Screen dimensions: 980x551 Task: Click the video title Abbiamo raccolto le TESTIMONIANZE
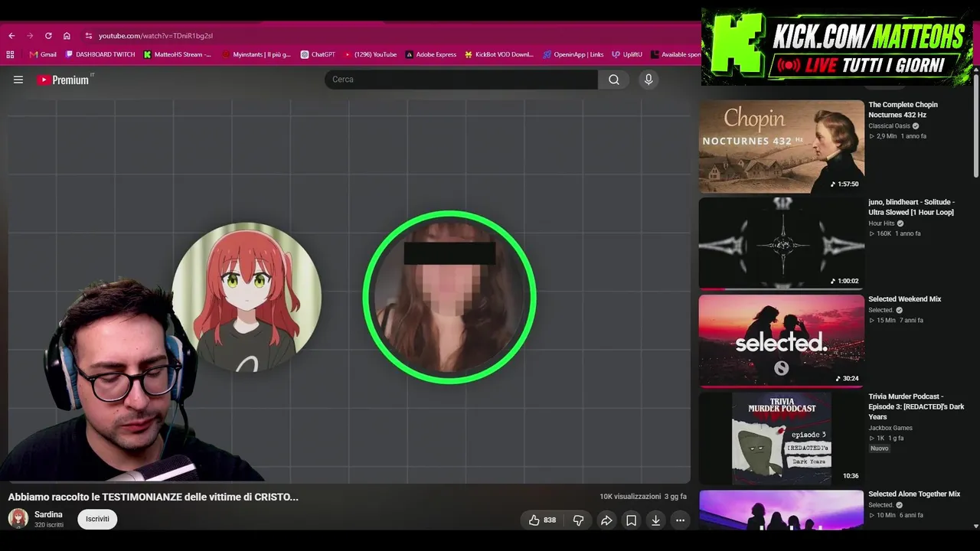coord(153,497)
